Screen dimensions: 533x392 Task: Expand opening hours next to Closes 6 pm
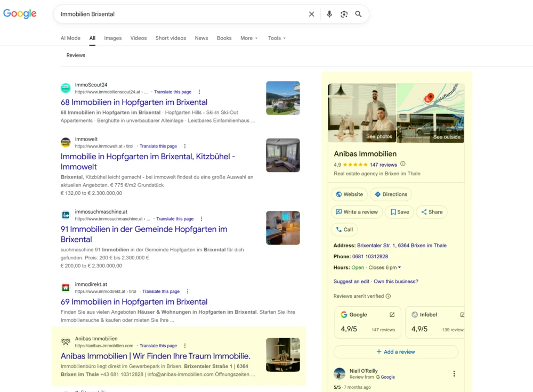(399, 267)
